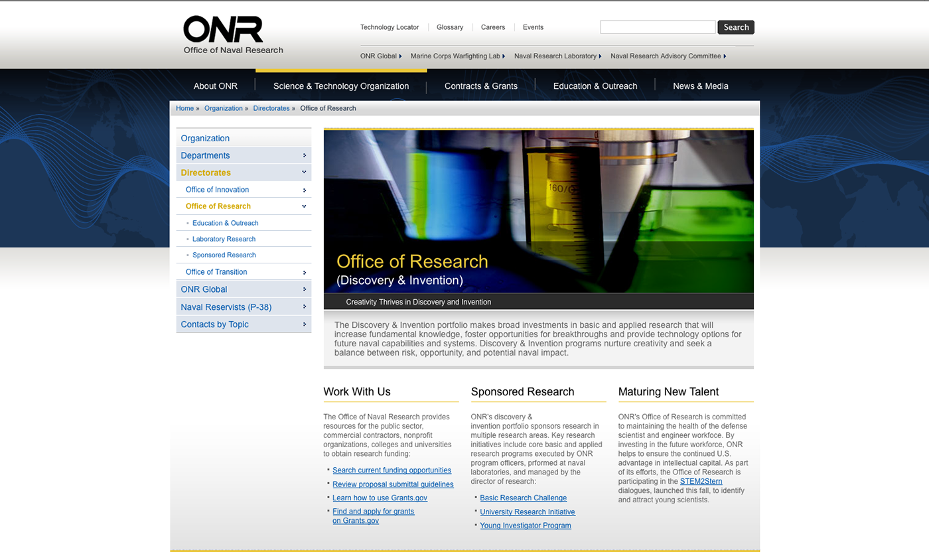Open News & Media menu

click(701, 86)
